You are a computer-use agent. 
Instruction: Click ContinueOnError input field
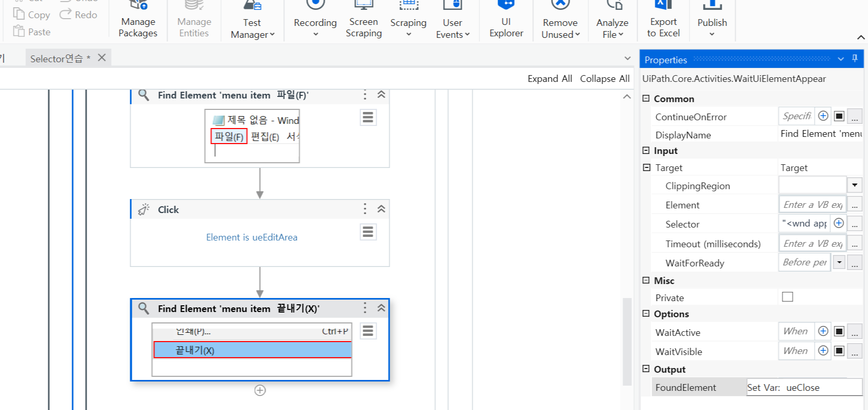click(x=796, y=116)
